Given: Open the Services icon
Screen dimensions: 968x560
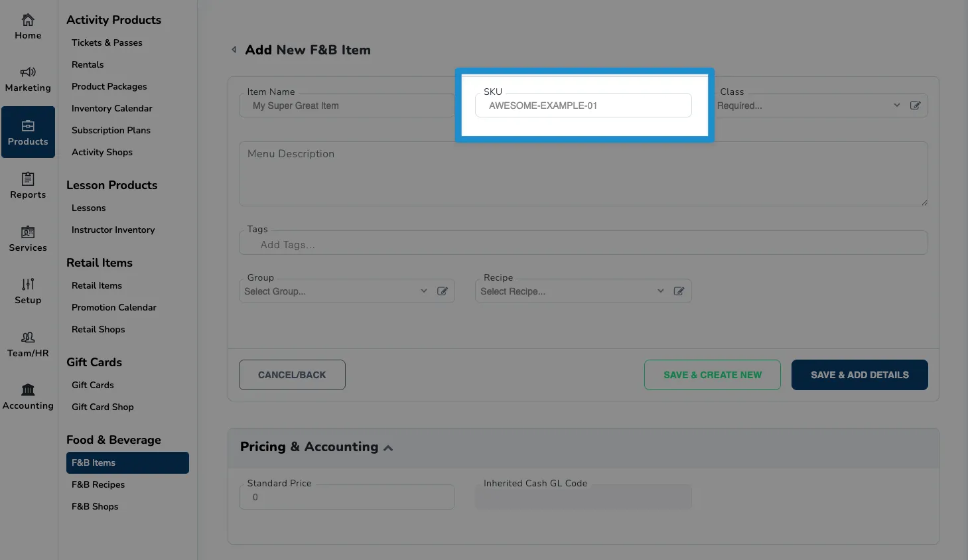Looking at the screenshot, I should 28,232.
